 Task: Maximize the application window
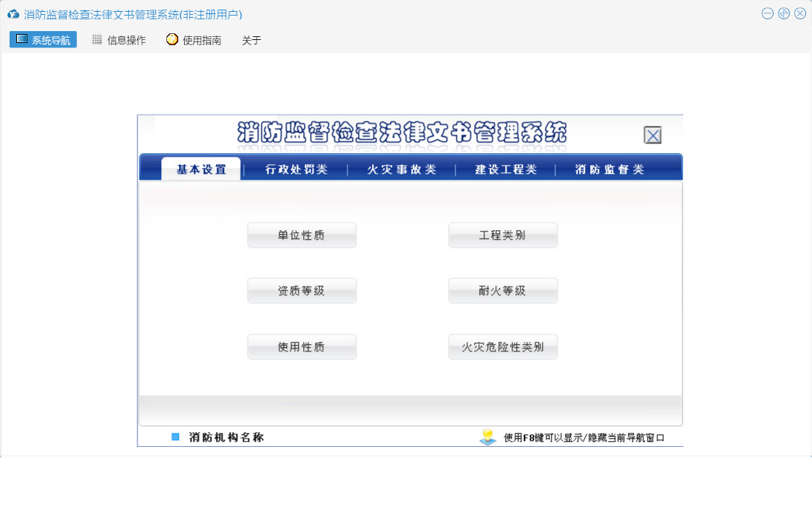(784, 14)
